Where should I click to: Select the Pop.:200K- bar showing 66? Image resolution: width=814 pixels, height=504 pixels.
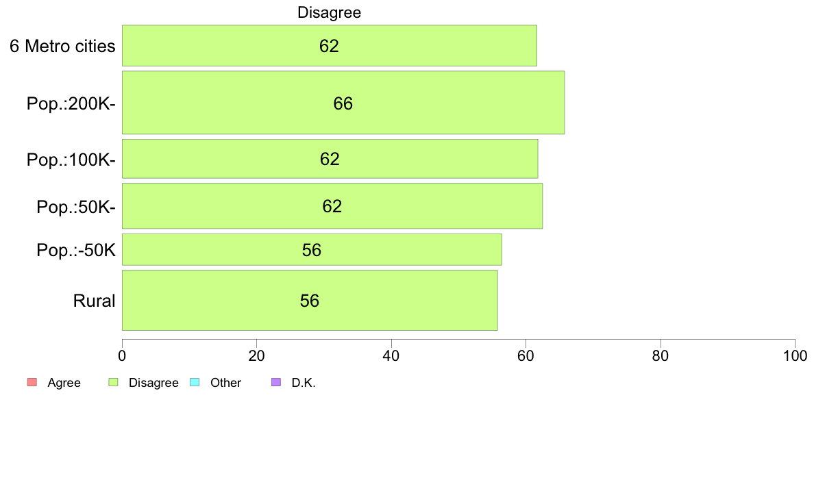coord(343,103)
